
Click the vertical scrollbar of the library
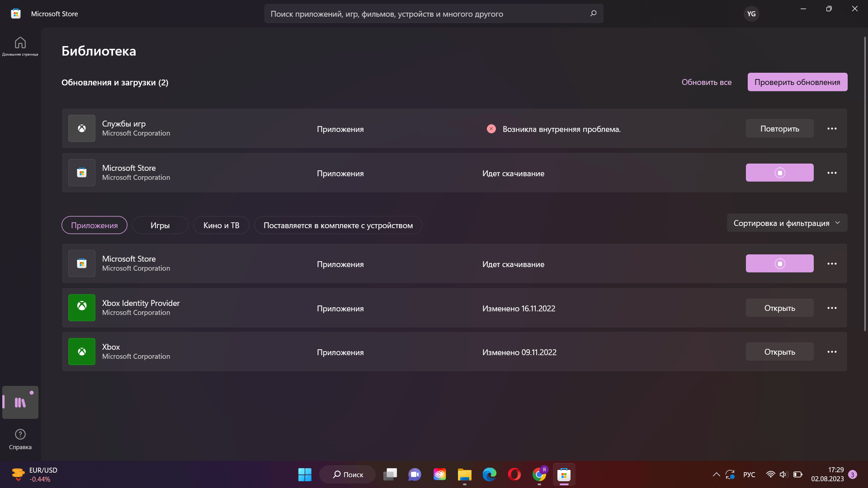click(865, 183)
